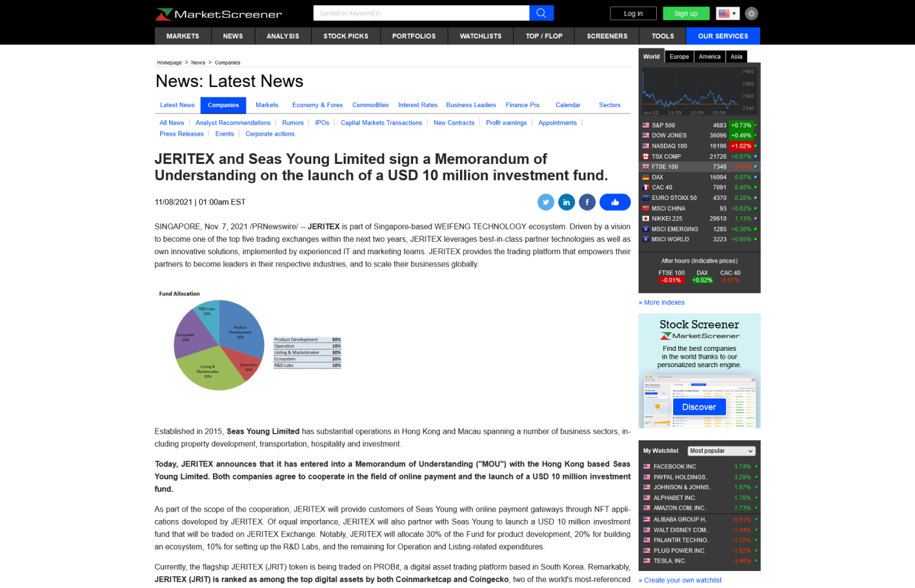The height and width of the screenshot is (588, 915).
Task: Share article on Facebook
Action: pos(588,203)
